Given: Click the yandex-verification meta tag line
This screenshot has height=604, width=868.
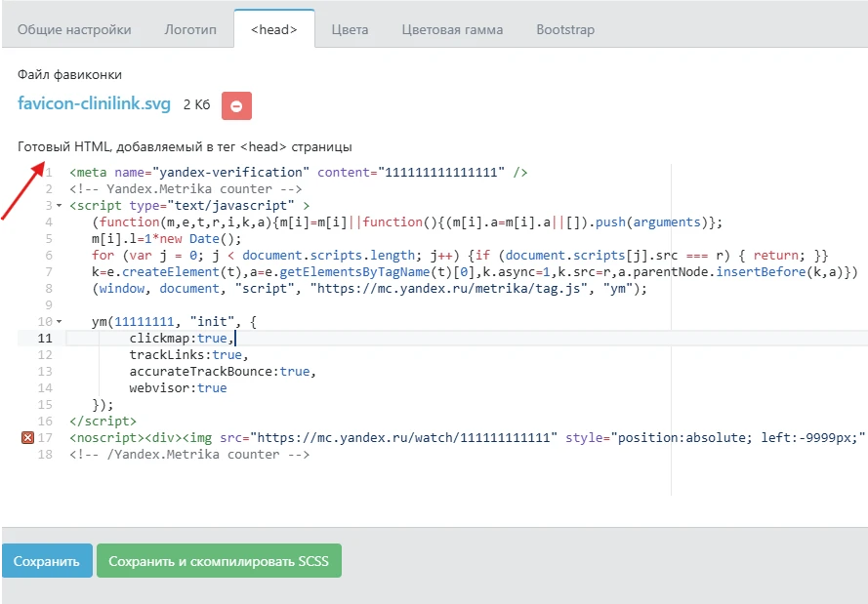Looking at the screenshot, I should tap(298, 173).
